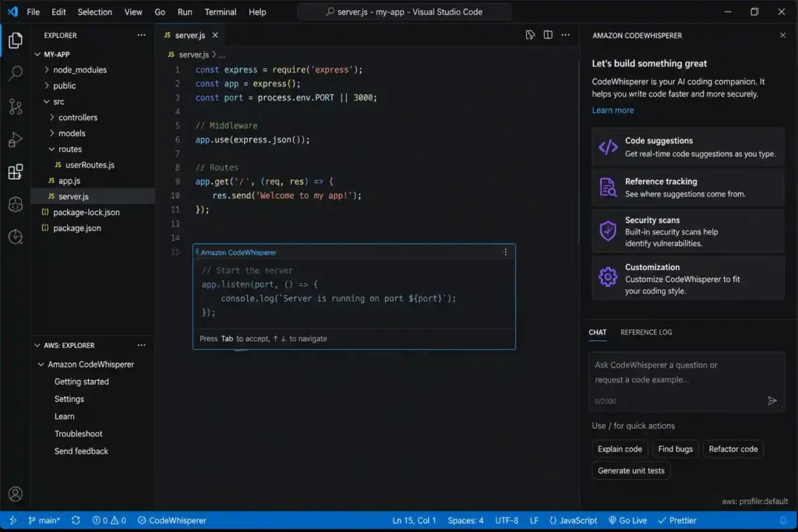The image size is (798, 532).
Task: Open the AWS toolkit icon in activity bar
Action: (16, 204)
